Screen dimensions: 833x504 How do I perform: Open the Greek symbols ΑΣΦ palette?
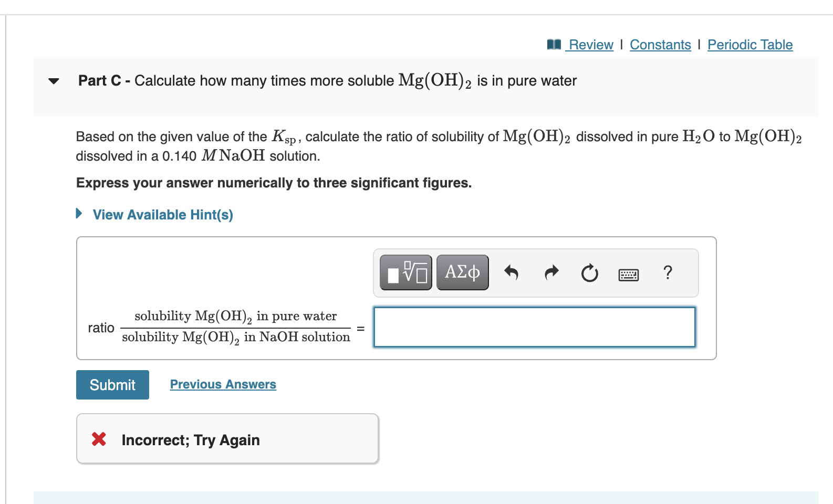click(462, 272)
